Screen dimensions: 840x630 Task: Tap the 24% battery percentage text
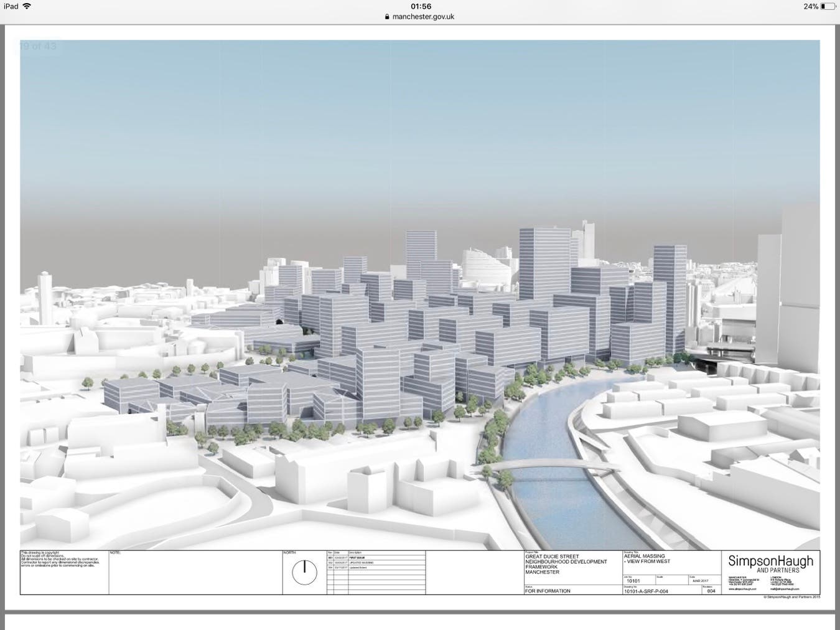[x=810, y=6]
